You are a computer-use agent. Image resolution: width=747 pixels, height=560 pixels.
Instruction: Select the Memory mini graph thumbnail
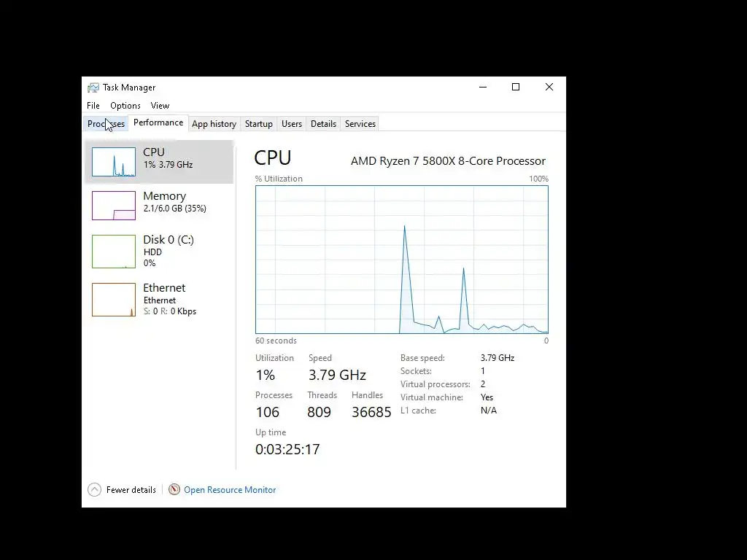[114, 206]
